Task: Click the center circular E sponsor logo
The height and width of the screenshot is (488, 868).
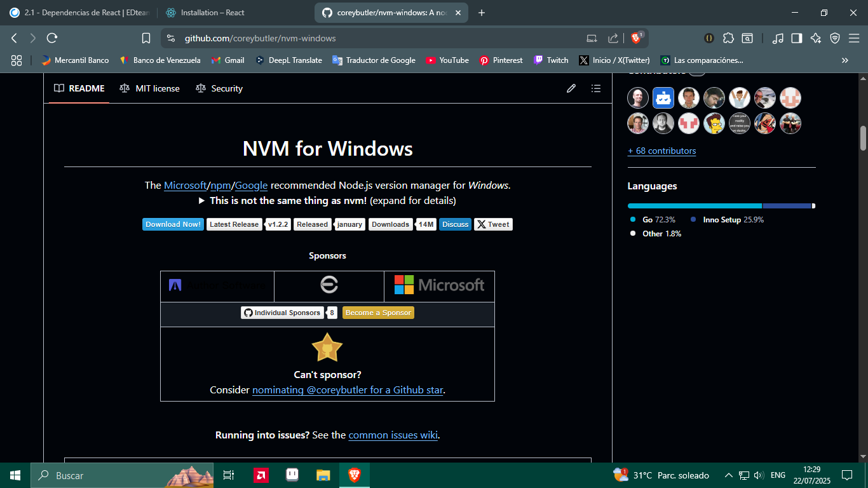Action: [x=329, y=285]
